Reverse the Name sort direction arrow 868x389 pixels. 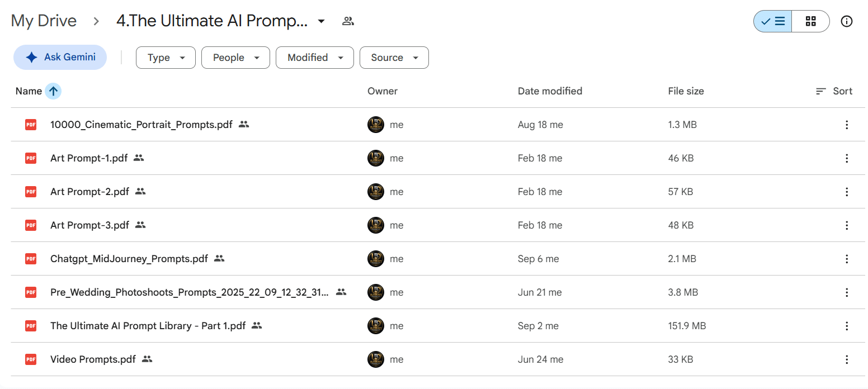(53, 91)
